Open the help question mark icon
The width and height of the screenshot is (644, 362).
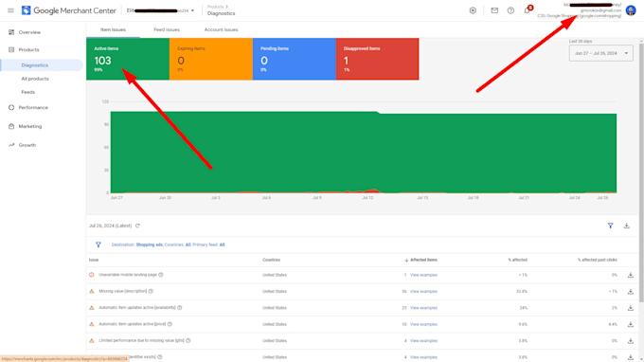[x=510, y=10]
